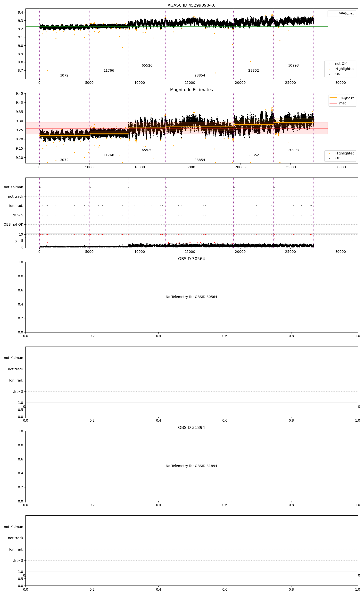Click the 'Ion. rad.' label in third plot
Viewport: 364px width, 595px height.
point(16,206)
